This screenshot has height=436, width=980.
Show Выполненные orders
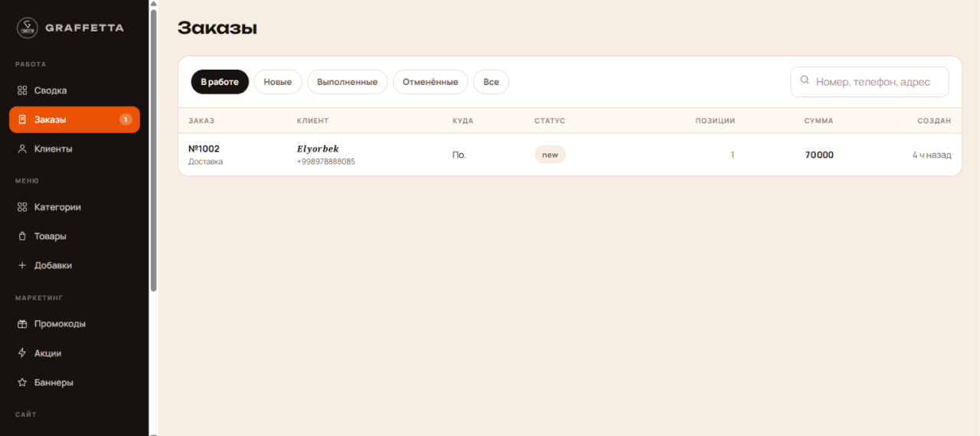pos(348,82)
